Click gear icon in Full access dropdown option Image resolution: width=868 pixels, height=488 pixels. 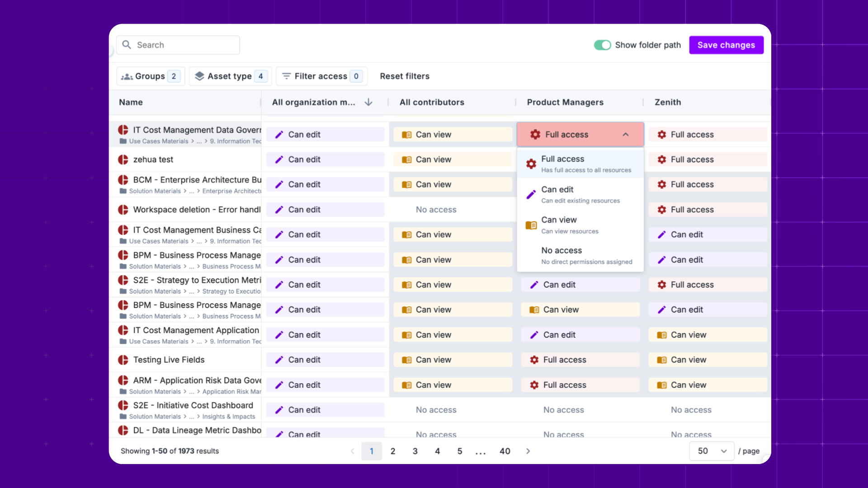click(x=531, y=164)
